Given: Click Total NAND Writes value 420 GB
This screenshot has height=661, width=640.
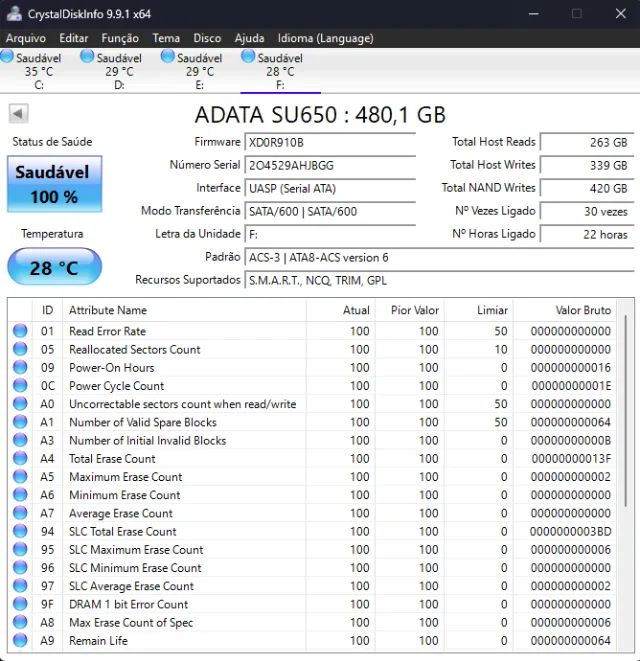Looking at the screenshot, I should coord(587,188).
